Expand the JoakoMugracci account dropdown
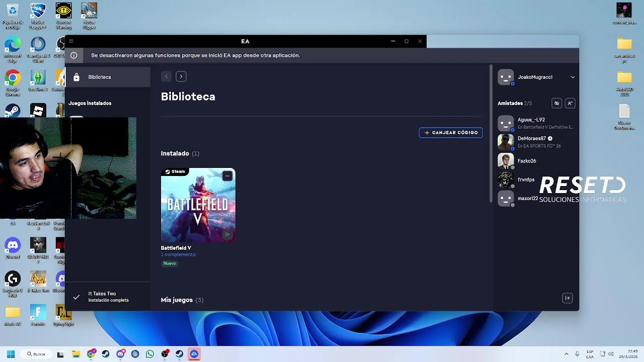Image resolution: width=644 pixels, height=362 pixels. point(573,77)
